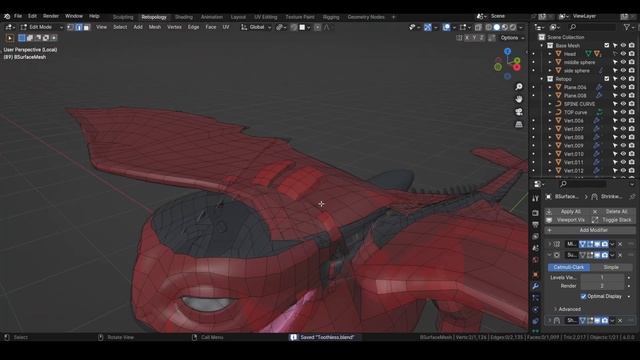
Task: Toggle X-ray view icon
Action: point(478,27)
